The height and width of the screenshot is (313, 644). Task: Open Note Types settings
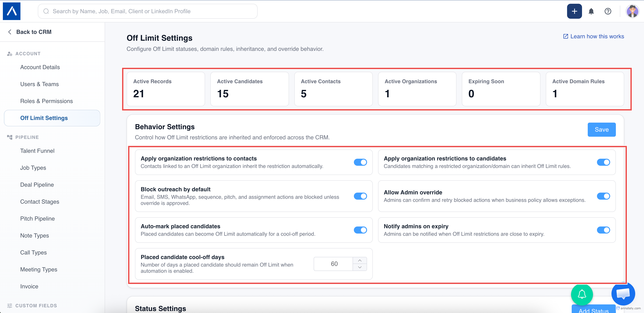[35, 235]
